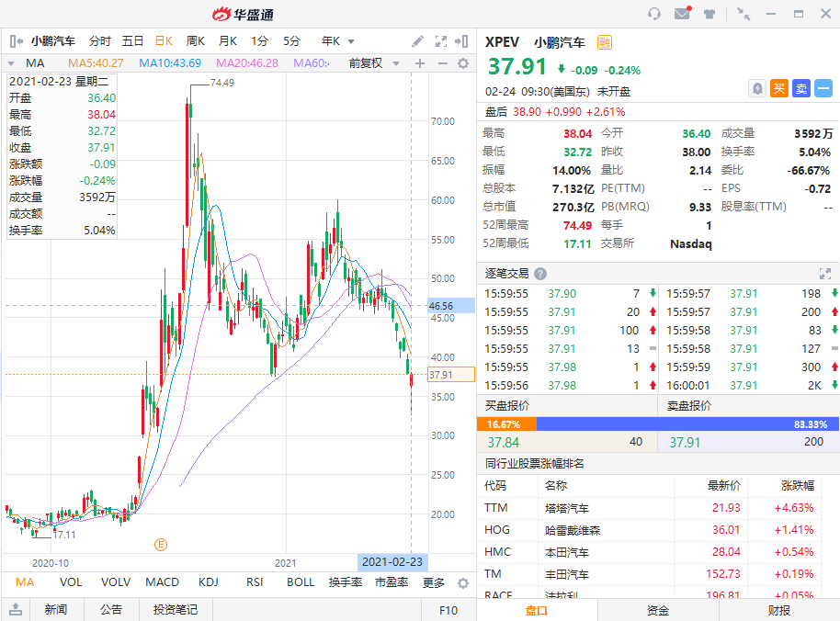Switch chart to 分时 view
The image size is (840, 621).
pos(99,41)
